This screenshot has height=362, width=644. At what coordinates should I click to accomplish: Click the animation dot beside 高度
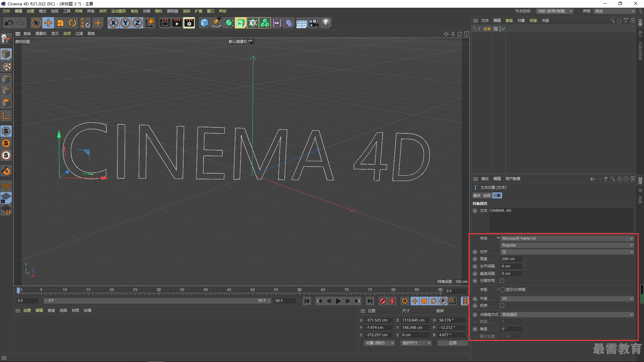[x=475, y=259]
